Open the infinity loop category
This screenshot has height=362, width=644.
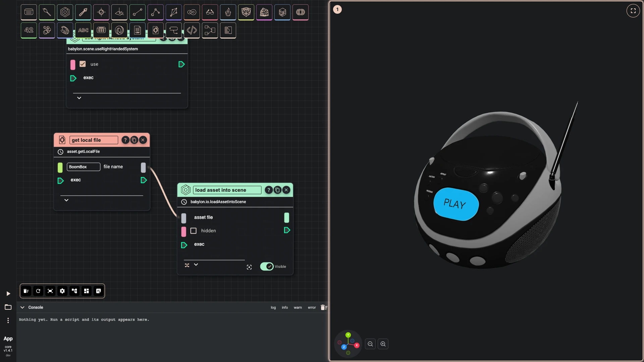pyautogui.click(x=192, y=12)
